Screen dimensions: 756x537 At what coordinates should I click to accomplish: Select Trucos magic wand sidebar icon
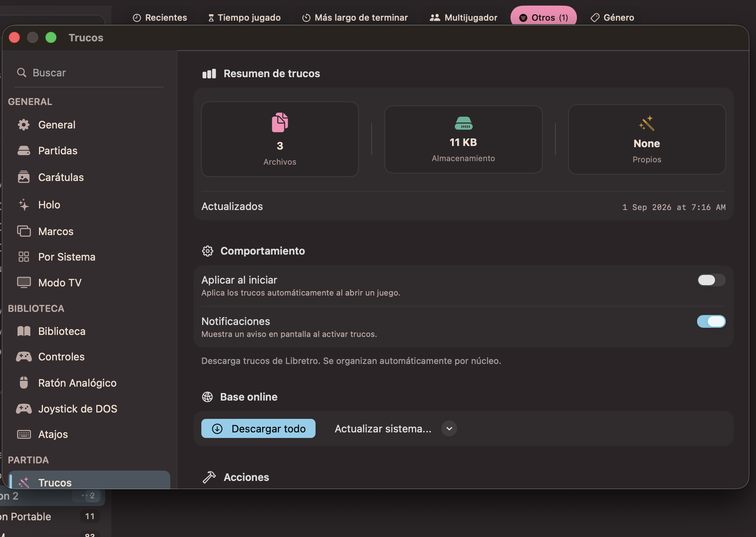pyautogui.click(x=24, y=483)
